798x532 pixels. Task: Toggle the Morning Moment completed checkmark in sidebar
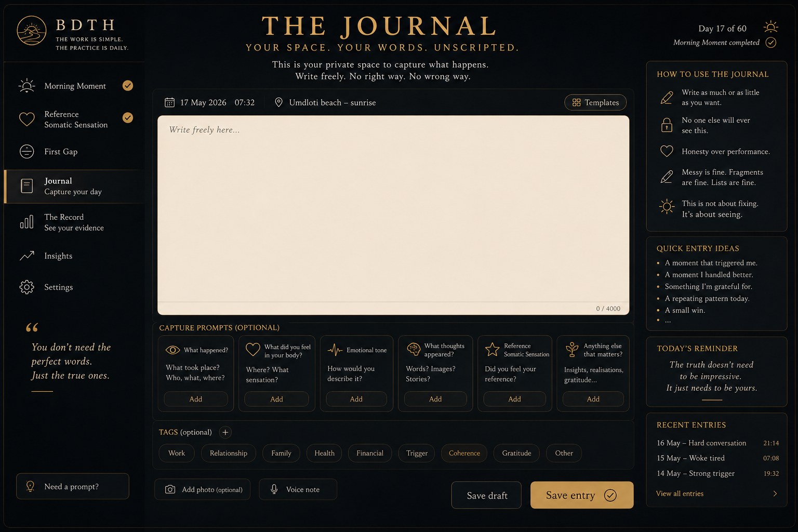pyautogui.click(x=128, y=86)
